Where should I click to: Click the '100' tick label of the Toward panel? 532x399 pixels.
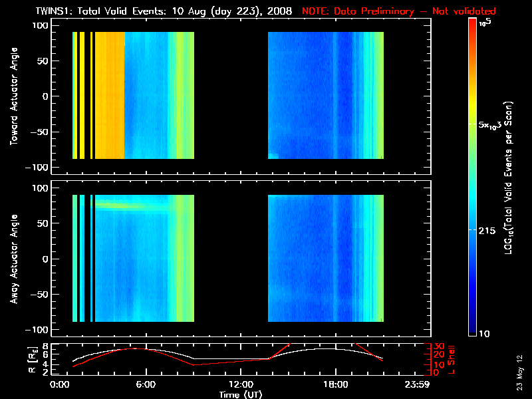point(41,25)
